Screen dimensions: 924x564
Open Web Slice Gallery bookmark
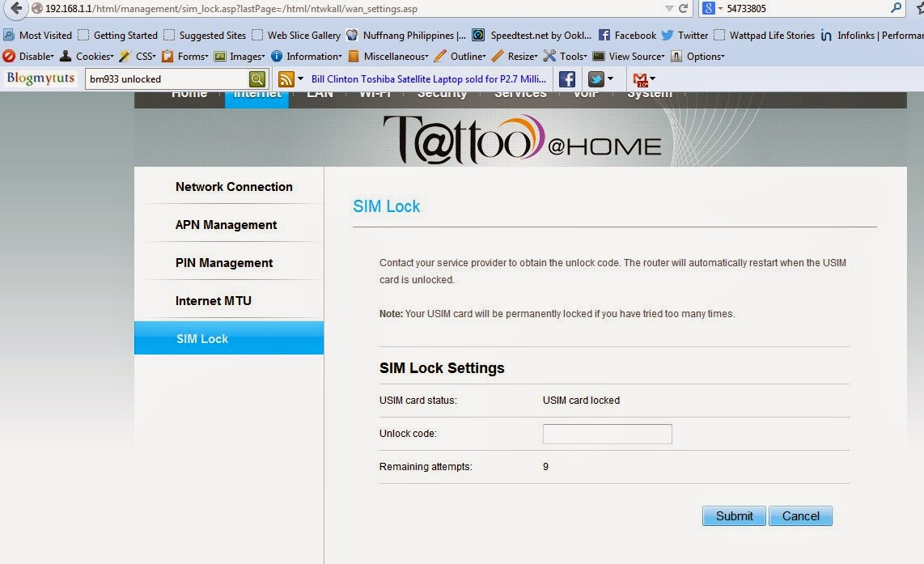pos(296,36)
